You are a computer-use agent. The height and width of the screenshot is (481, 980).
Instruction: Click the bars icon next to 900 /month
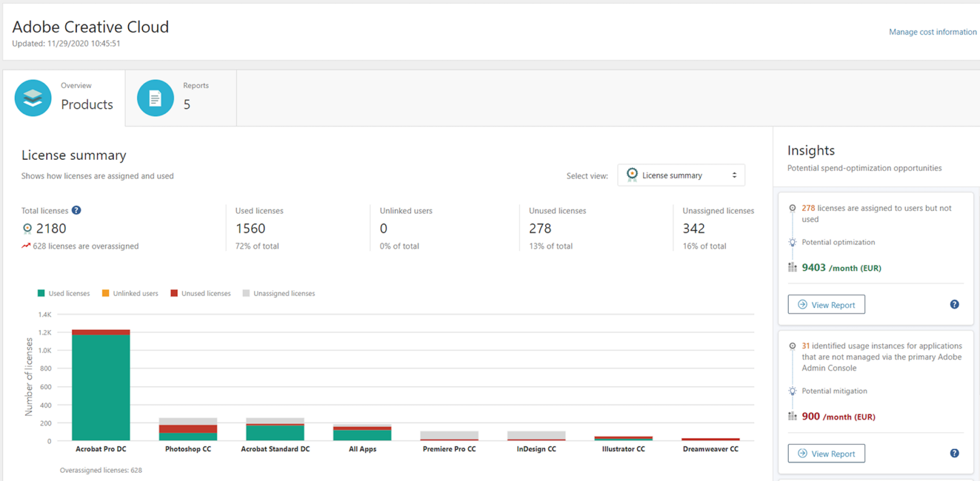pyautogui.click(x=792, y=416)
